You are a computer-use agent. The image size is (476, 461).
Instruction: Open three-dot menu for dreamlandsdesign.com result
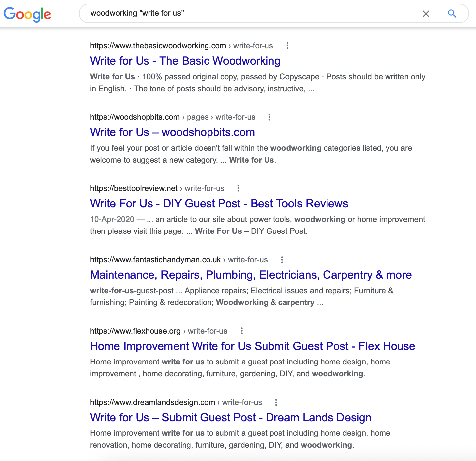276,402
